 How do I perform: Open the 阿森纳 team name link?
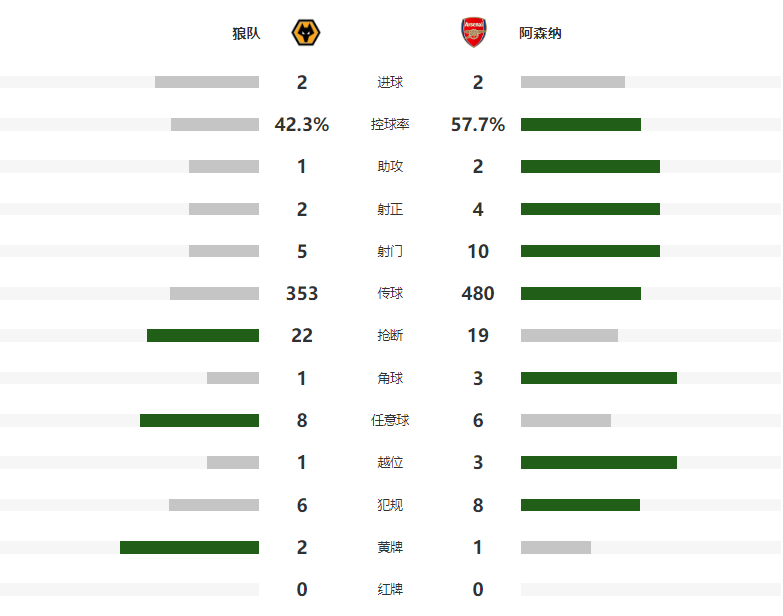[x=540, y=34]
